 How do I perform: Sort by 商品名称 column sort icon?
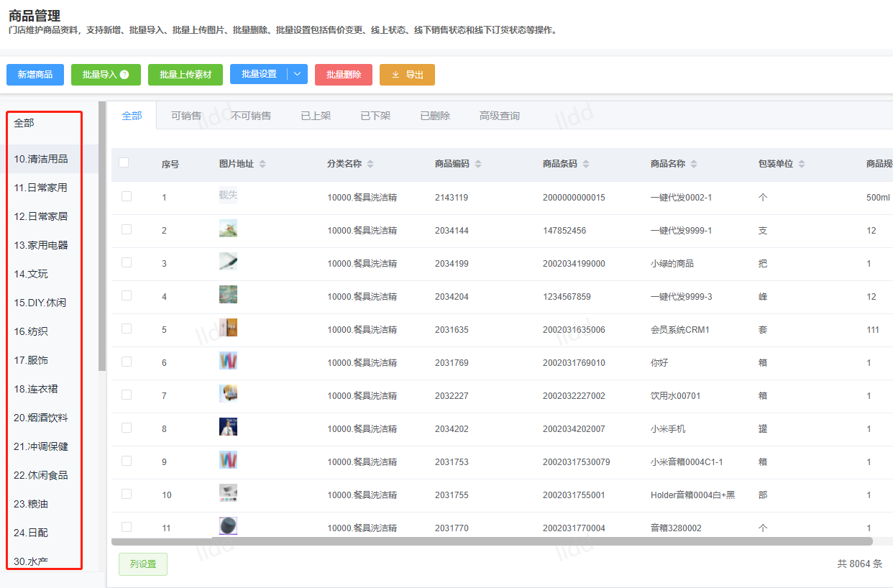[694, 164]
